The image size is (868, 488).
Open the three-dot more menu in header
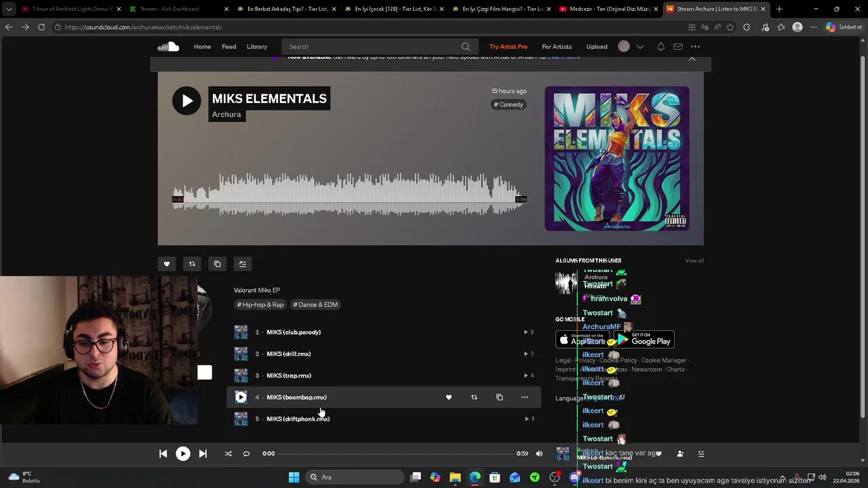coord(695,47)
